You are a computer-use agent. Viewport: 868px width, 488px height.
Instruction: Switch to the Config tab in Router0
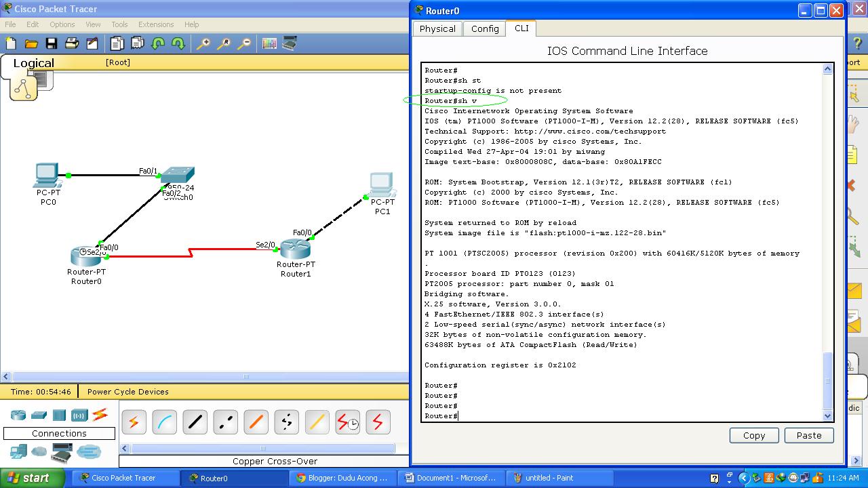485,28
